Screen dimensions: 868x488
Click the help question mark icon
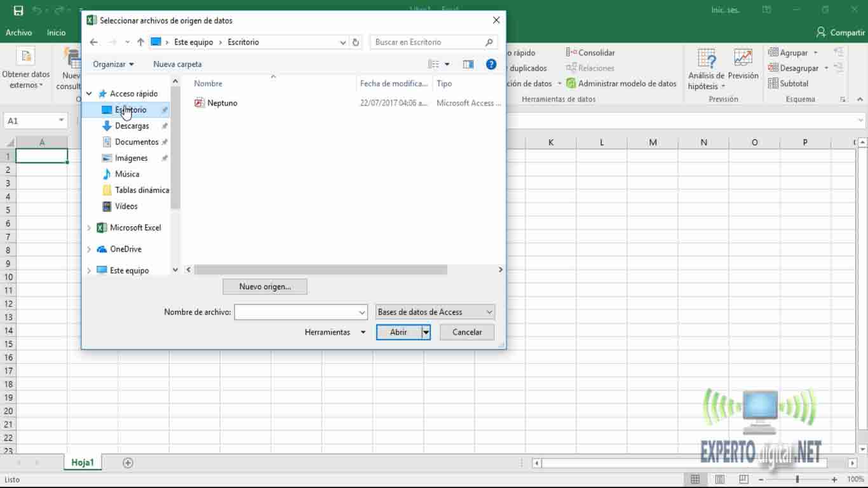[491, 64]
